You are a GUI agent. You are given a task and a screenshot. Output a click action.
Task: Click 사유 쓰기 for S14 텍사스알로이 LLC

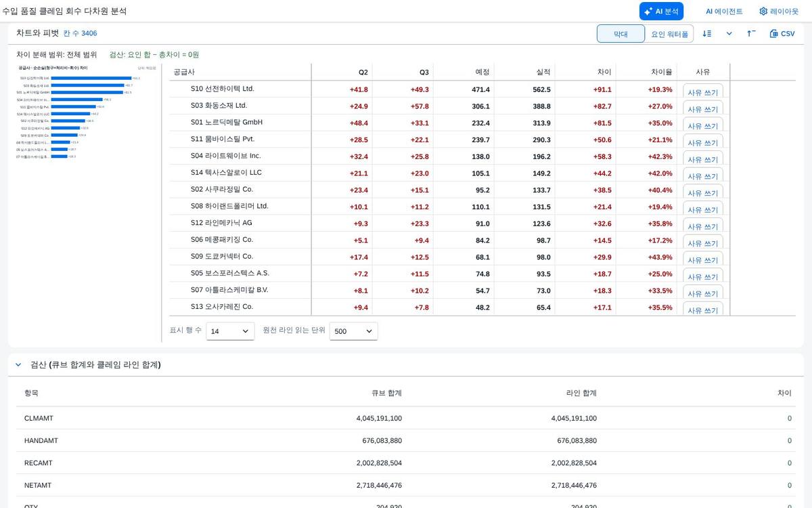pyautogui.click(x=703, y=175)
